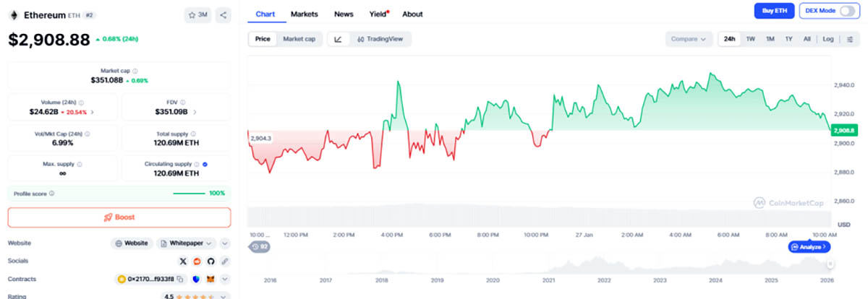Open the Markets tab

coord(305,14)
